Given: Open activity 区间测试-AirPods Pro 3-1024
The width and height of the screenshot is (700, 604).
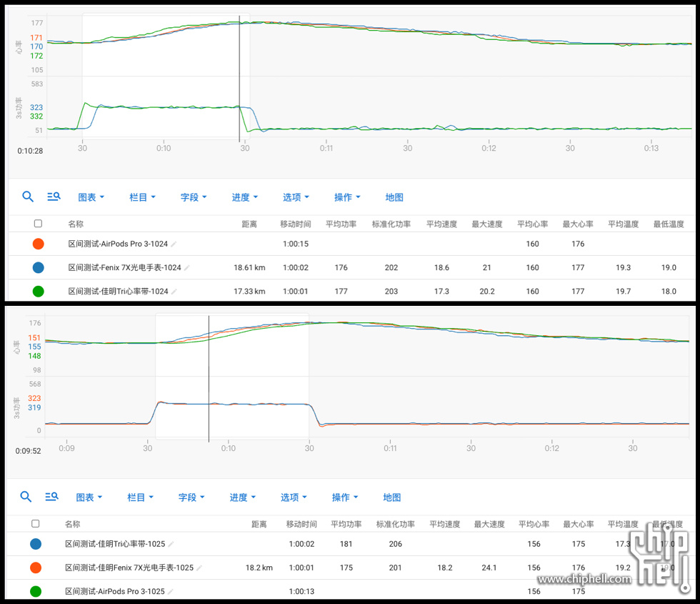Looking at the screenshot, I should click(x=118, y=244).
